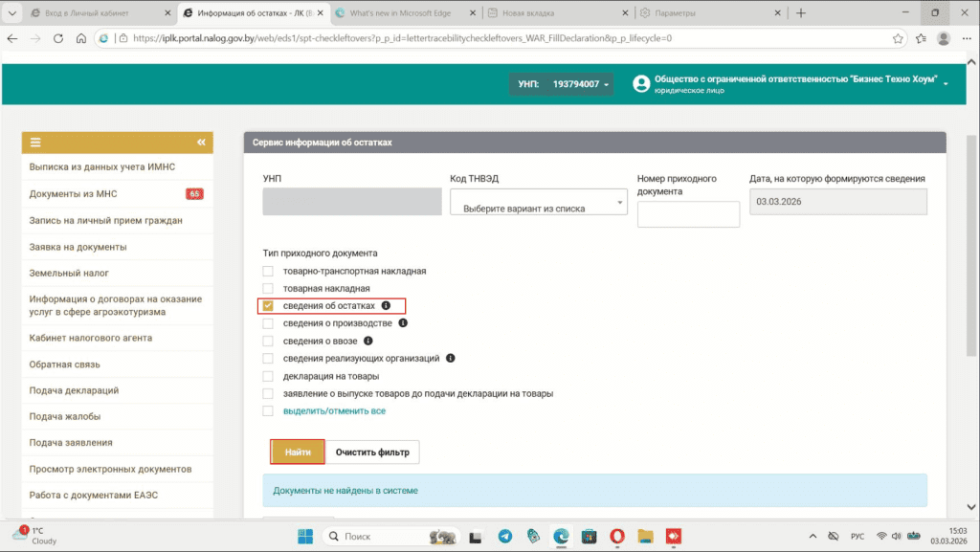Click the info icon next to сведения о ввозе
Image resolution: width=980 pixels, height=552 pixels.
368,341
